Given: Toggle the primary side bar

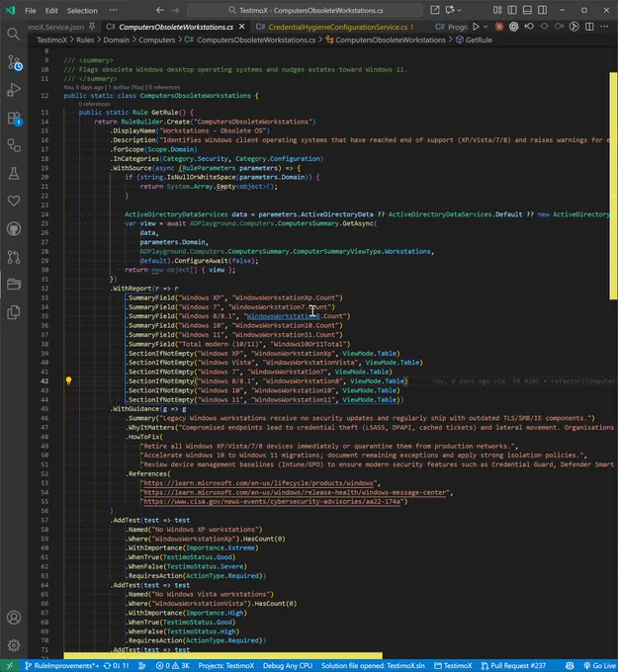Looking at the screenshot, I should (512, 10).
